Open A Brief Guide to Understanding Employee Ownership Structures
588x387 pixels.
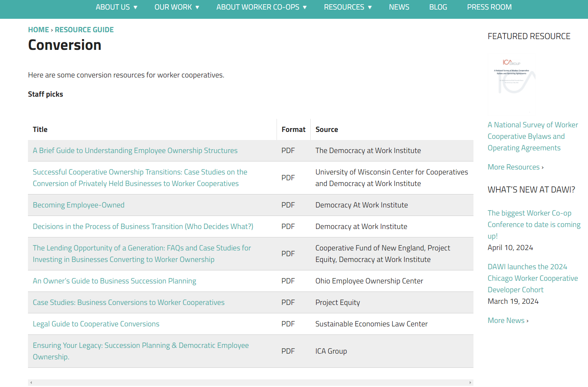135,150
